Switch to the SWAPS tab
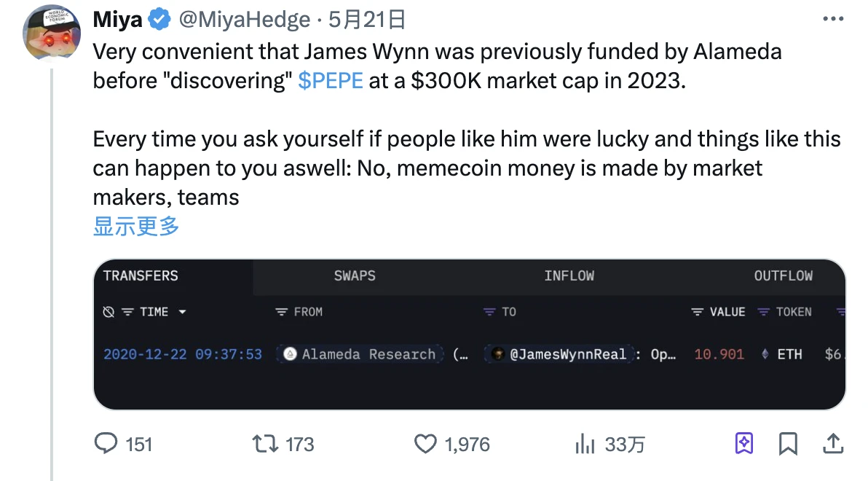 pos(355,275)
